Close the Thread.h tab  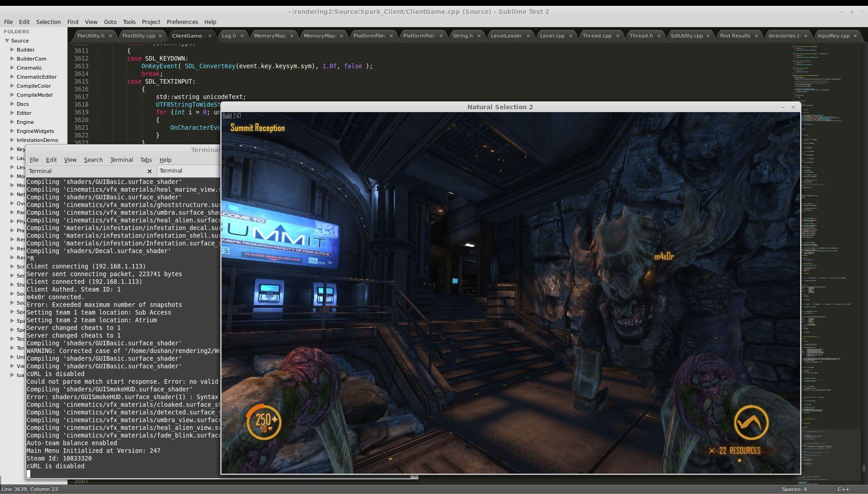[x=659, y=36]
